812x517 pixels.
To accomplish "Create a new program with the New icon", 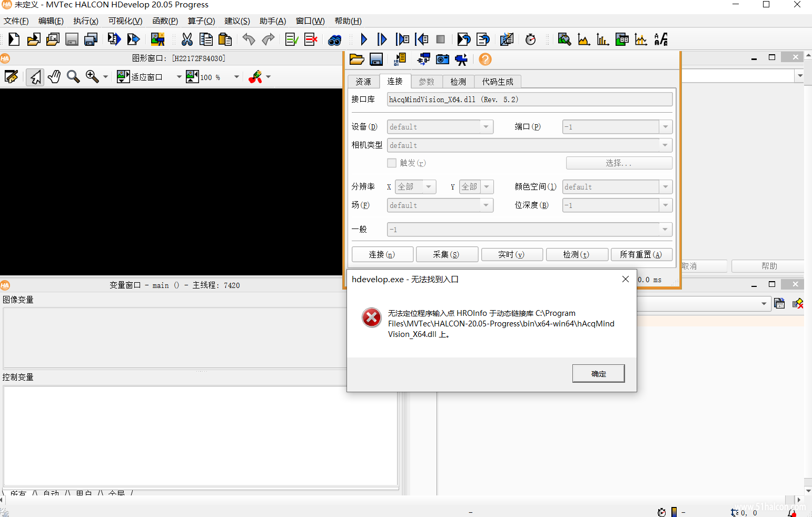I will coord(14,39).
